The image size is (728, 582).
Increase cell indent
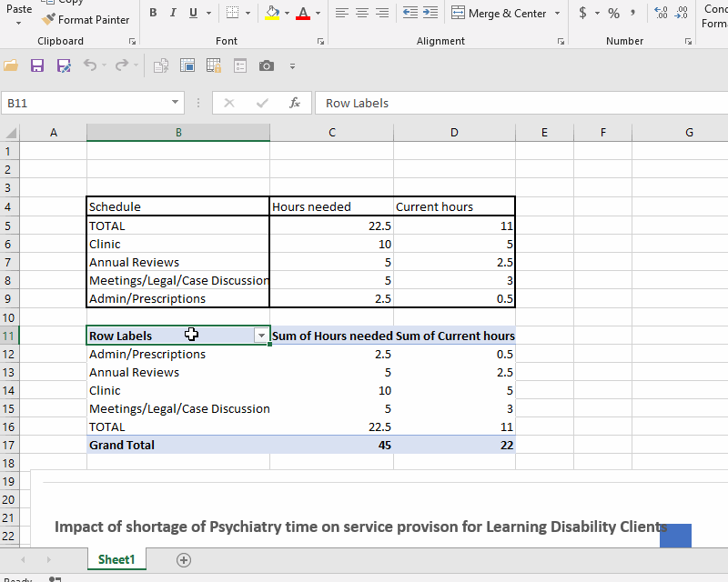[430, 13]
